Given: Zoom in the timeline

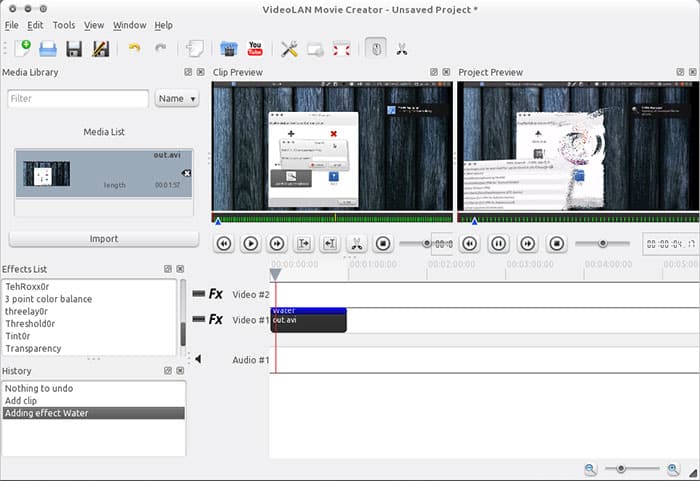Looking at the screenshot, I should tap(673, 469).
